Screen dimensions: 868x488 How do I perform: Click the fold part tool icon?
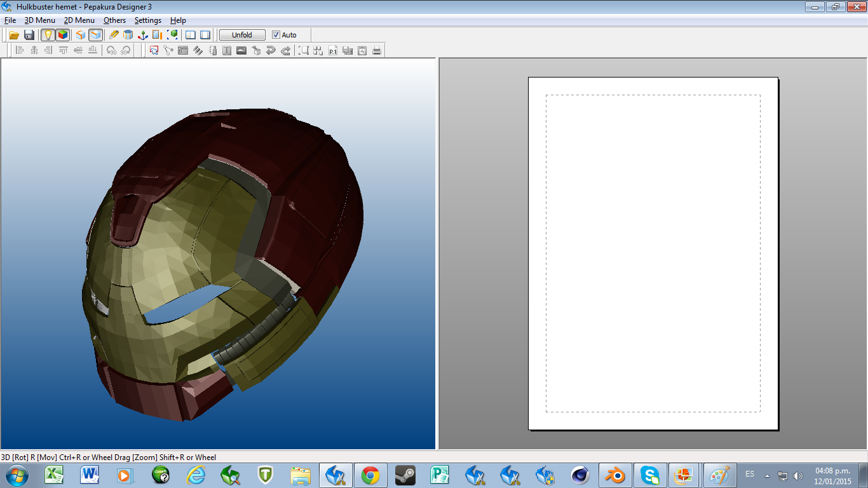tap(212, 50)
